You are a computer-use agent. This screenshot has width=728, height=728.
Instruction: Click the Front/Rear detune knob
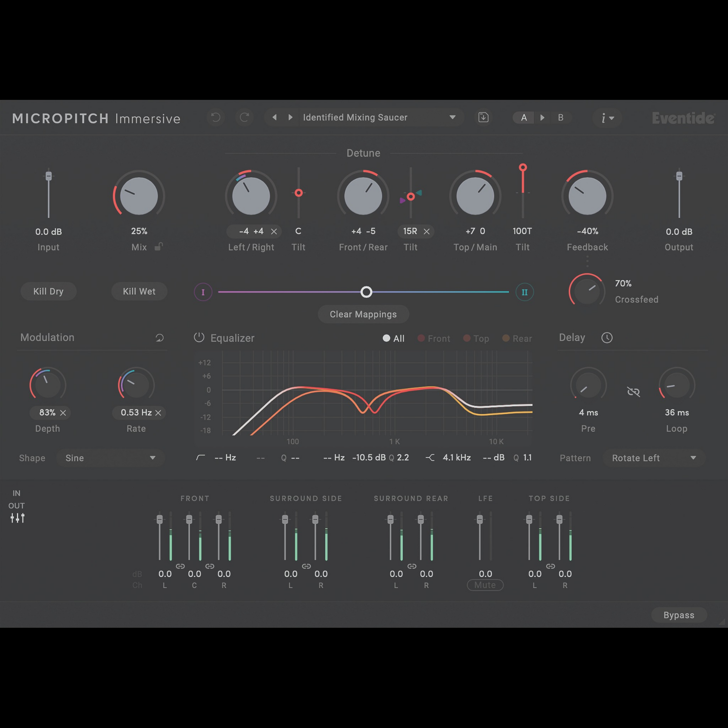tap(363, 196)
